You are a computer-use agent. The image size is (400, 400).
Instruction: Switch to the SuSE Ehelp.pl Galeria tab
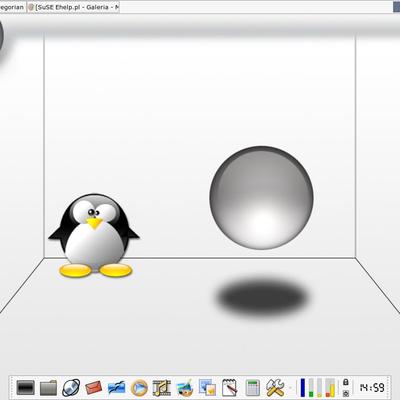pos(73,7)
